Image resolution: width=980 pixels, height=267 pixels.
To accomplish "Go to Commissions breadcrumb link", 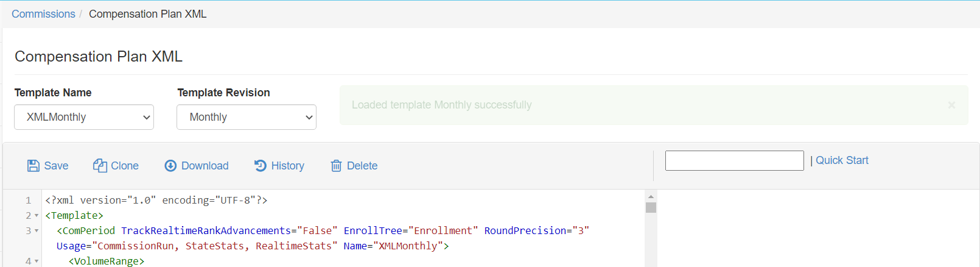I will point(43,14).
